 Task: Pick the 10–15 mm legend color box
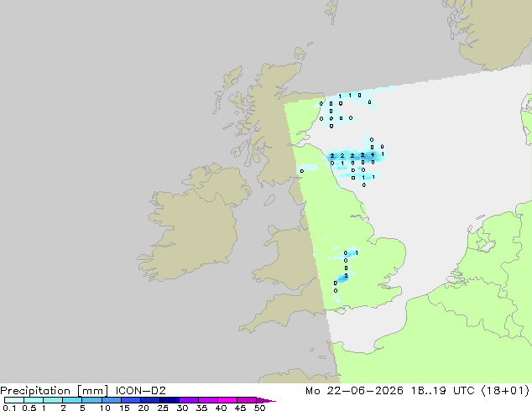click(x=111, y=400)
